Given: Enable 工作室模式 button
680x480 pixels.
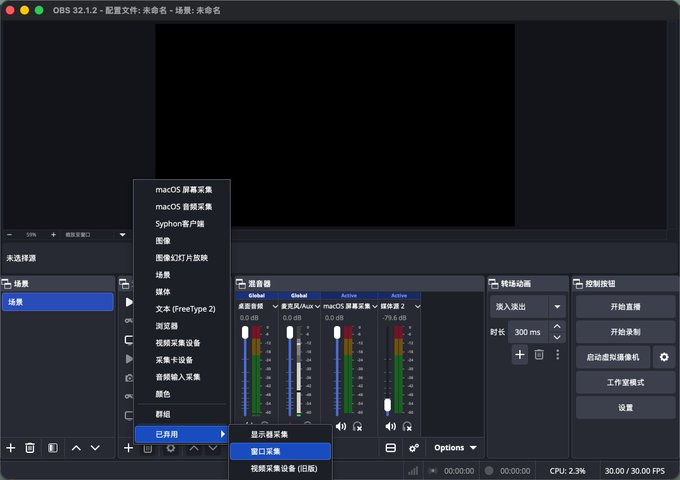Looking at the screenshot, I should click(x=625, y=382).
